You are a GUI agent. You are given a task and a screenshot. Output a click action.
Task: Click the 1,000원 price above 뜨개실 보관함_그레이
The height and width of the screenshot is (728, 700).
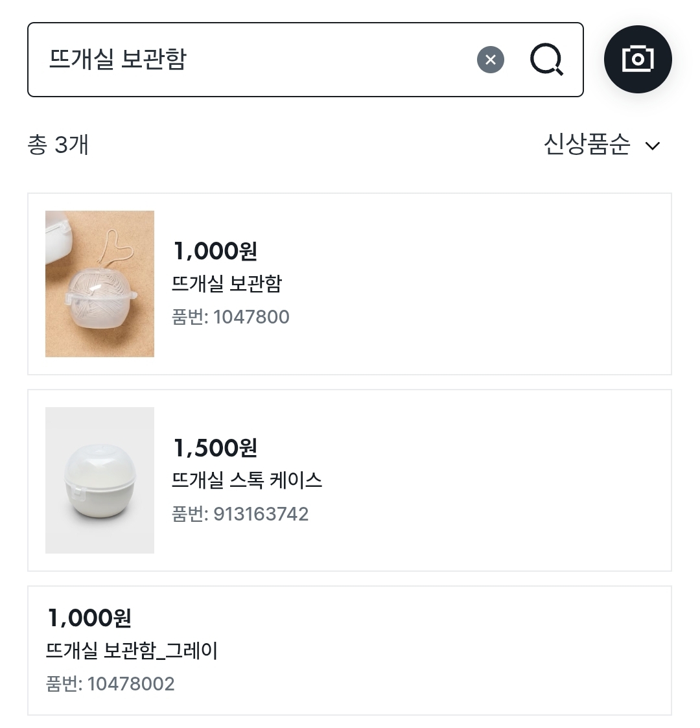coord(89,618)
